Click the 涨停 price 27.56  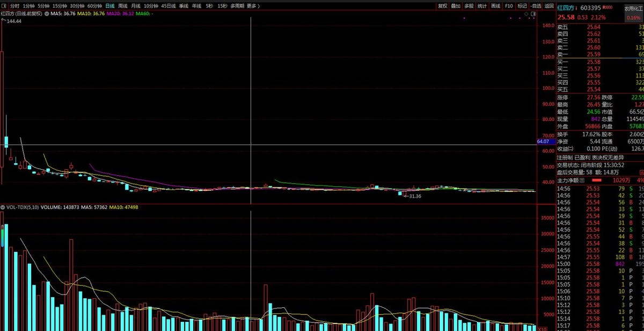594,97
